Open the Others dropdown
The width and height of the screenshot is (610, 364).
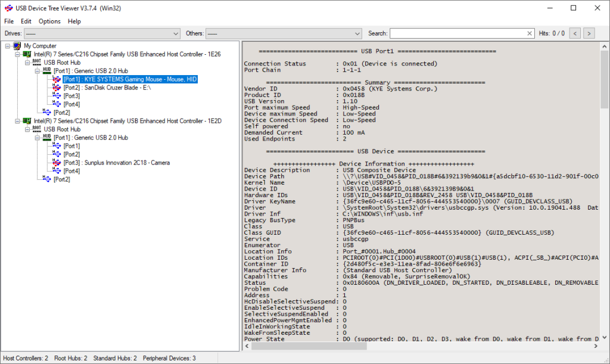click(356, 33)
